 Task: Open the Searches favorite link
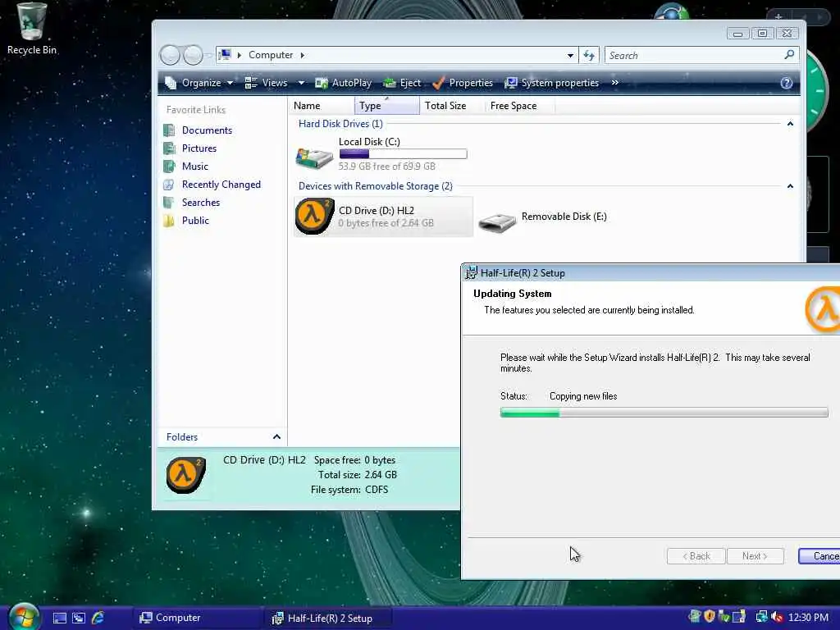(201, 203)
